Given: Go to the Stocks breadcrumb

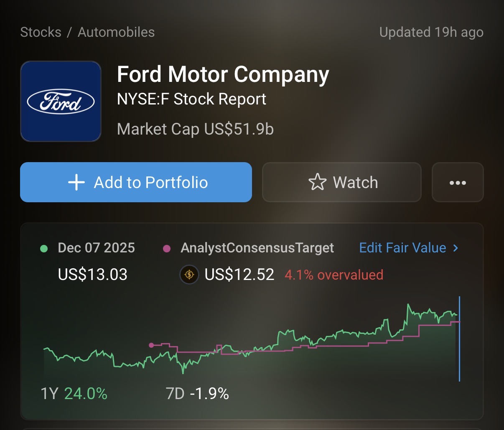Looking at the screenshot, I should [41, 32].
